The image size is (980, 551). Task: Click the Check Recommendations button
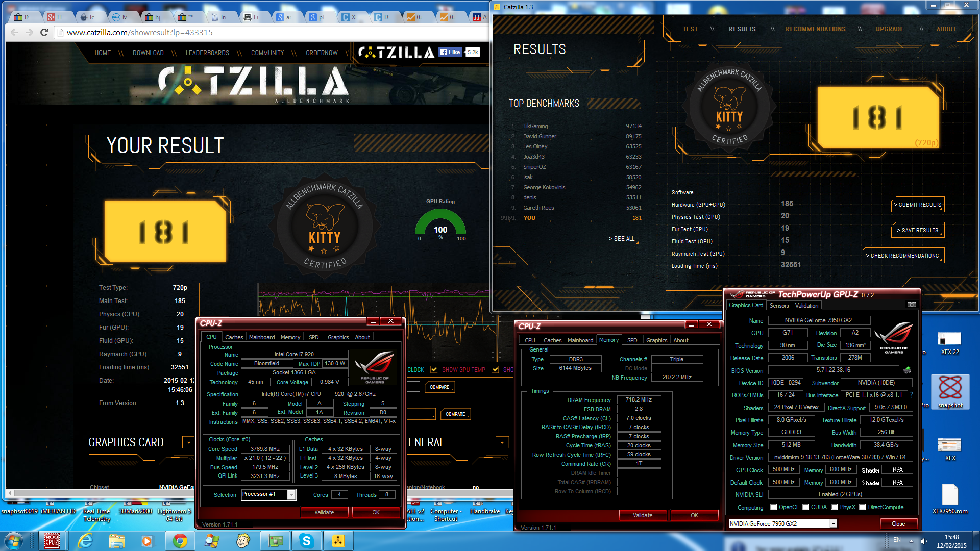(902, 256)
